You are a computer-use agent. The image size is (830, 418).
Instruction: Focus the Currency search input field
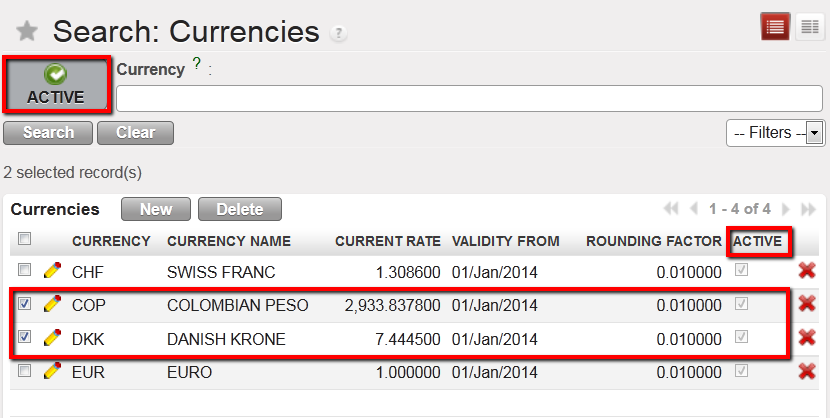pyautogui.click(x=468, y=98)
